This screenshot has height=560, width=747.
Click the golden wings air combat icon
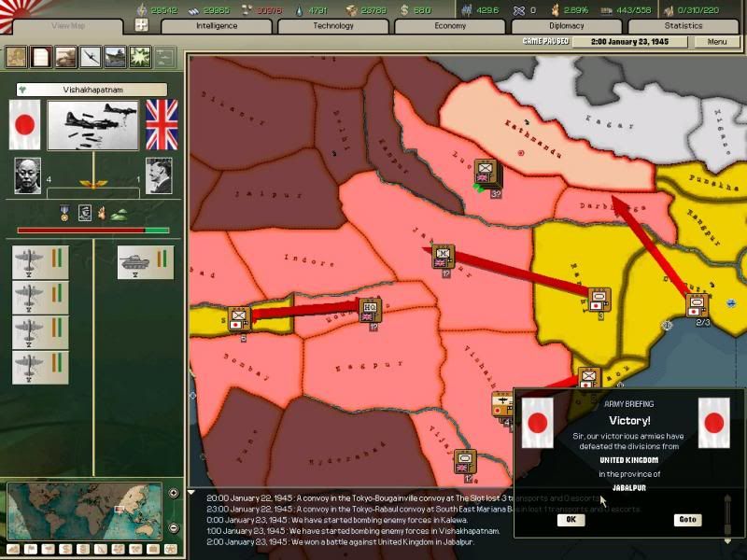pyautogui.click(x=93, y=183)
